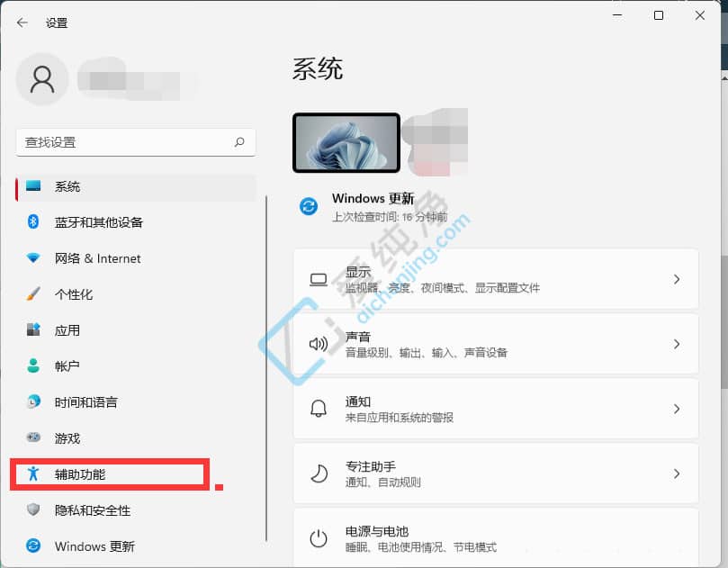This screenshot has width=728, height=568.
Task: Click the sidebar vertical scrollbar
Action: [266, 368]
